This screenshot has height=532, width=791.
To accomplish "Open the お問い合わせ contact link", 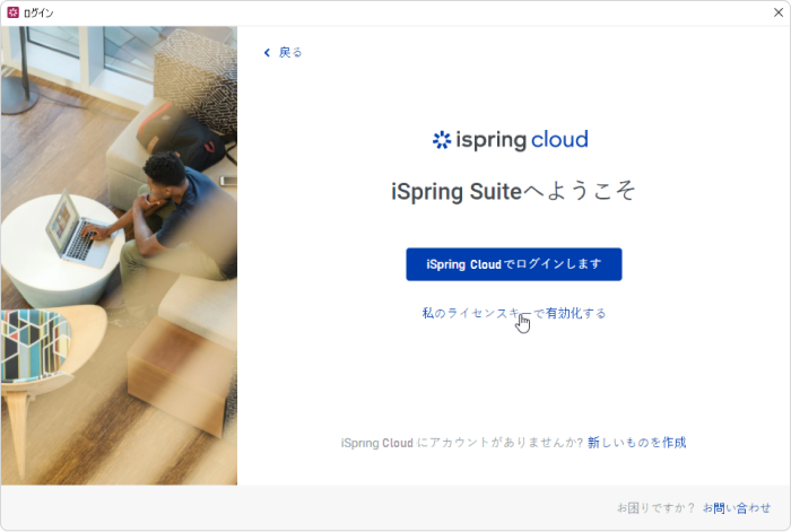I will coord(736,508).
